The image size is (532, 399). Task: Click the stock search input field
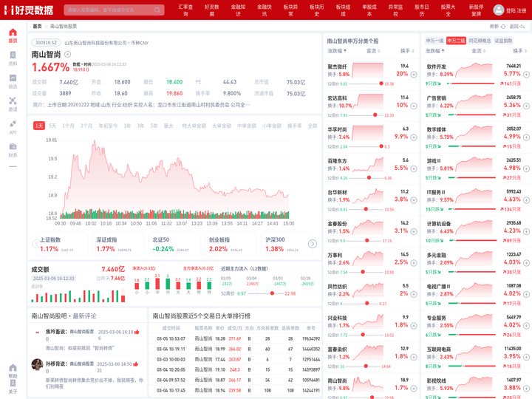click(114, 10)
